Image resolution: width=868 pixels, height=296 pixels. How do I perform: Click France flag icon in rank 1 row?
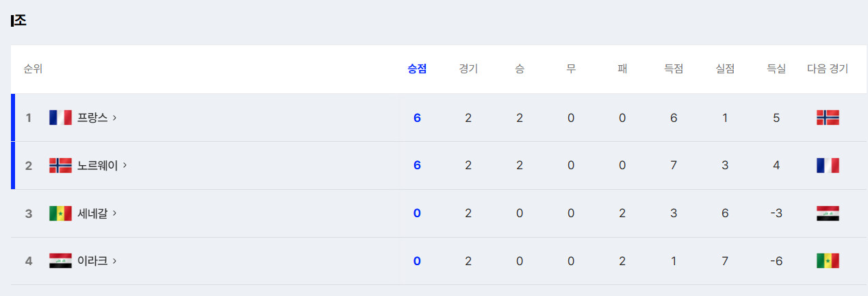pyautogui.click(x=60, y=118)
